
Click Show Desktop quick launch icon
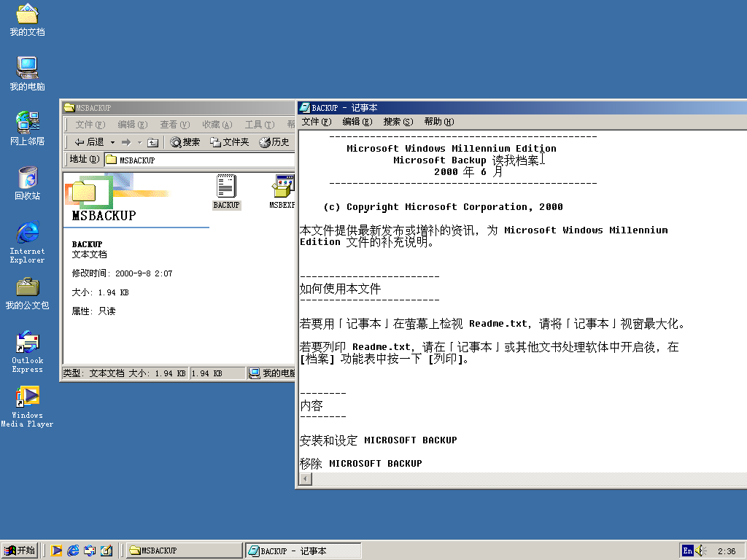point(107,551)
